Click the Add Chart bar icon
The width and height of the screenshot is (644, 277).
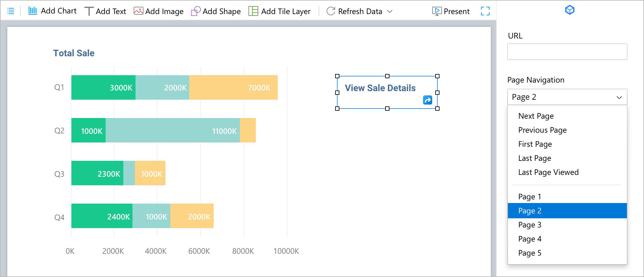click(x=33, y=11)
